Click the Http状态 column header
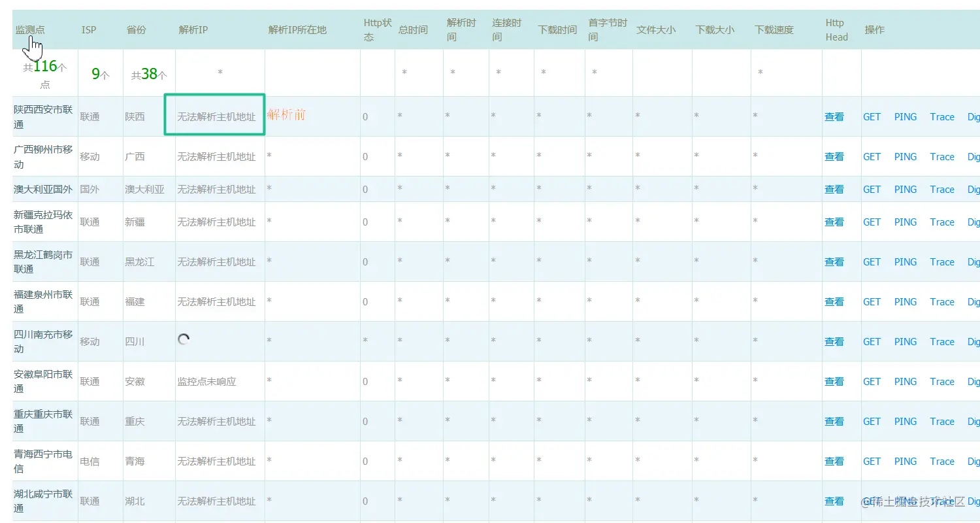The height and width of the screenshot is (523, 980). (x=378, y=30)
